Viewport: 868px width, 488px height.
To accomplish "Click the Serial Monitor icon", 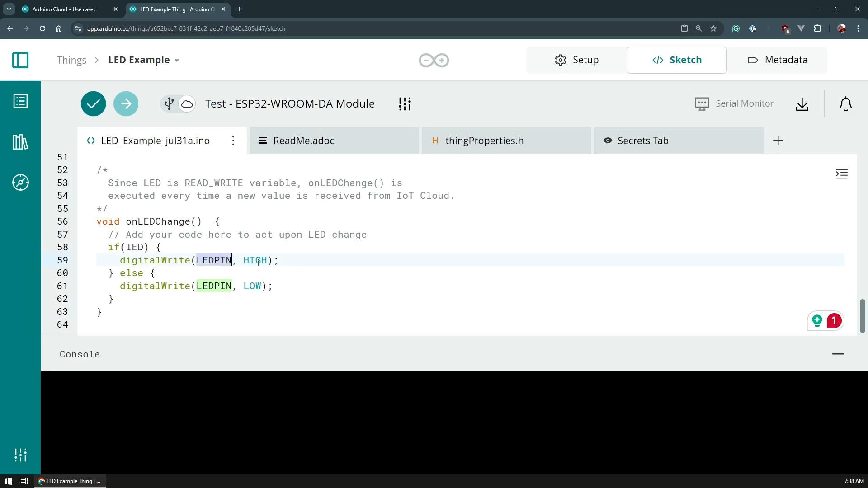I will pyautogui.click(x=702, y=103).
